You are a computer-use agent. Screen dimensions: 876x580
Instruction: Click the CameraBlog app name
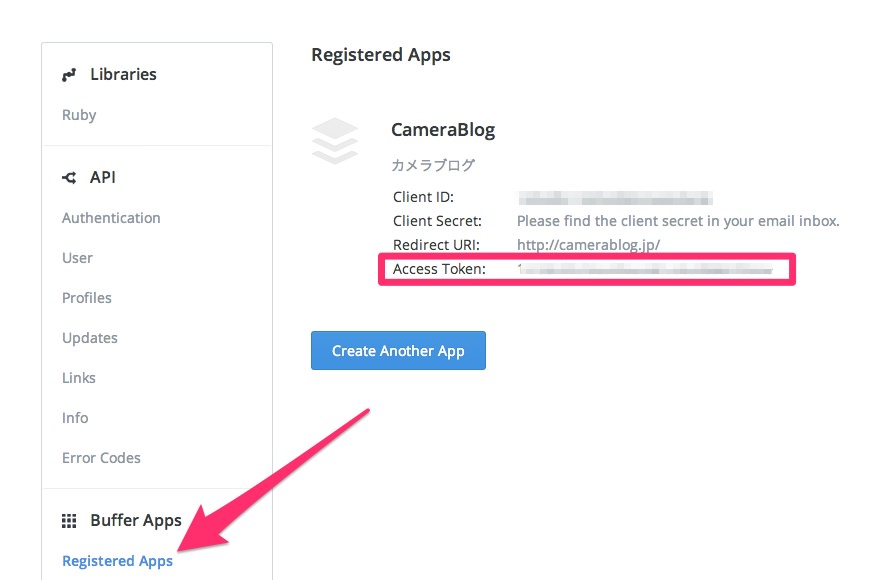[443, 130]
